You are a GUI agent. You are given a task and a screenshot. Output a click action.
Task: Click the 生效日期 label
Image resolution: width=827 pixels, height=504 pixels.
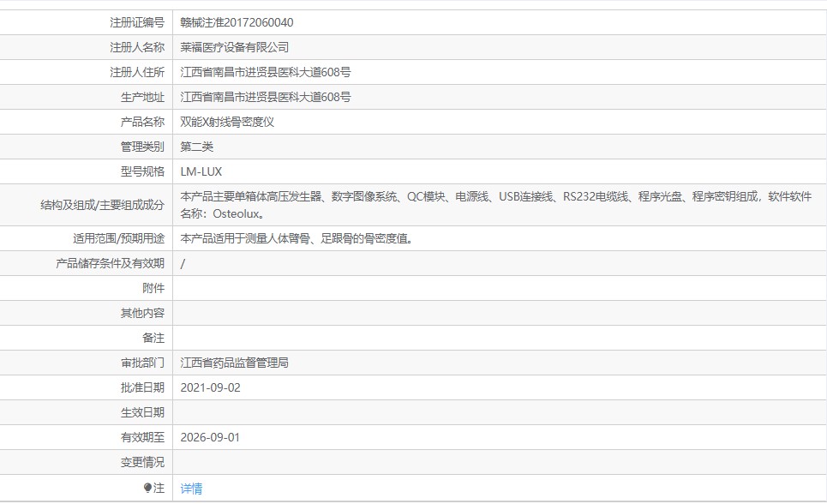point(142,411)
